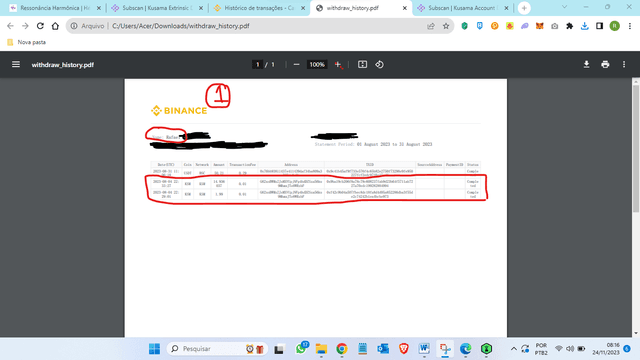Image resolution: width=640 pixels, height=360 pixels.
Task: Click the fit to page icon
Action: [362, 64]
